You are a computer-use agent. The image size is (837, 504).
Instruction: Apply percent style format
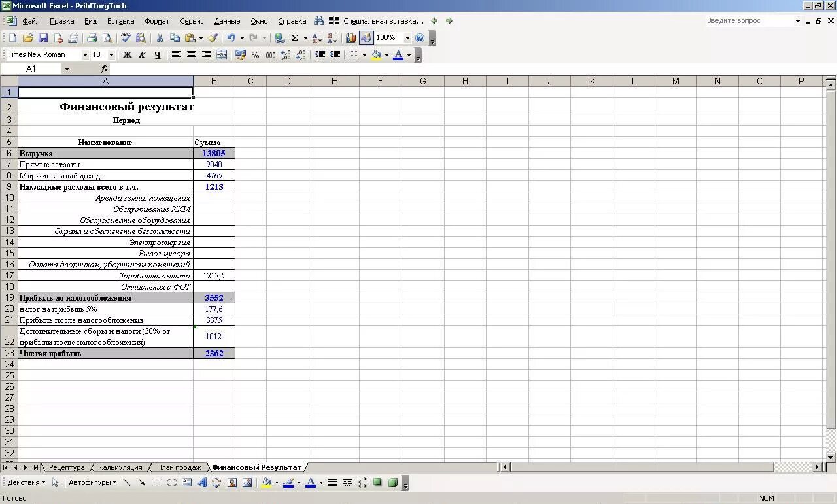tap(256, 55)
